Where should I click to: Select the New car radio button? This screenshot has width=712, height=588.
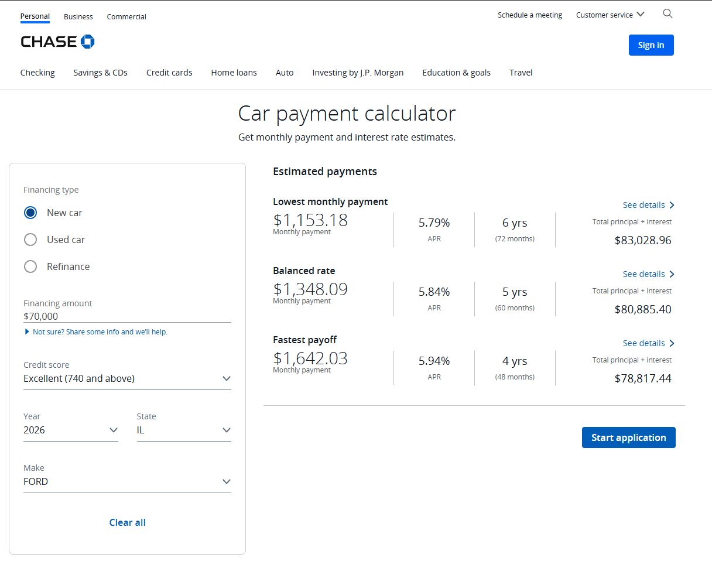coord(30,213)
